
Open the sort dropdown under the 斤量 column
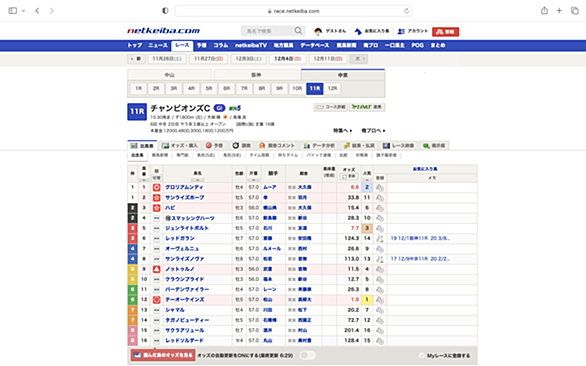coord(253,180)
